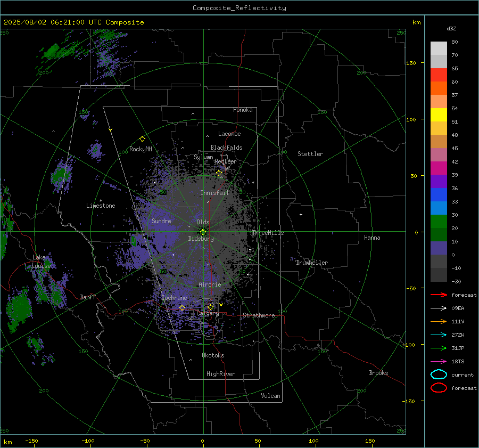The width and height of the screenshot is (479, 448).
Task: Click the 18TS legend label
Action: (458, 362)
